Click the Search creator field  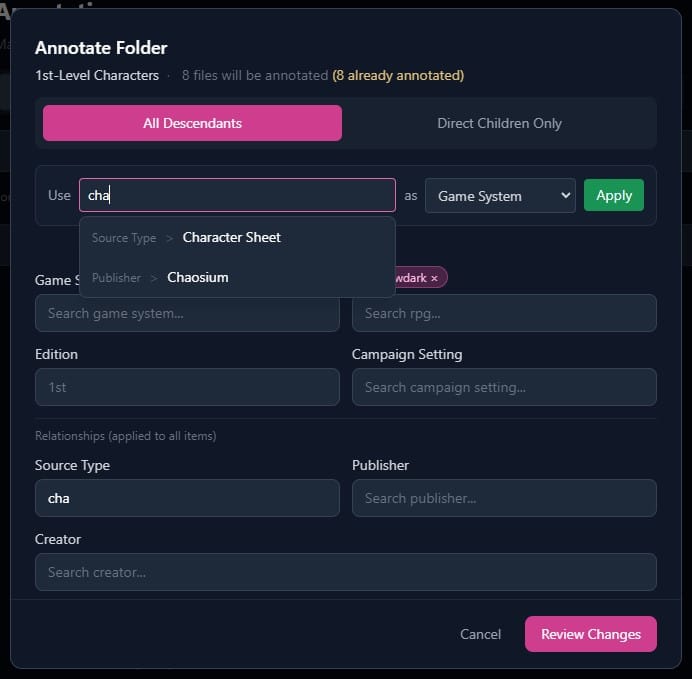345,572
